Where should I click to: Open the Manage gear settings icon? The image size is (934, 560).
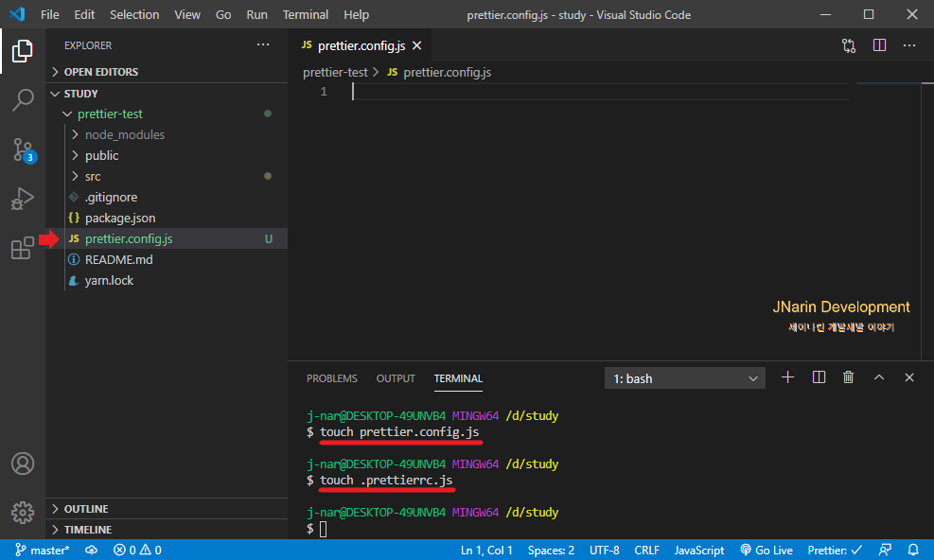[23, 513]
